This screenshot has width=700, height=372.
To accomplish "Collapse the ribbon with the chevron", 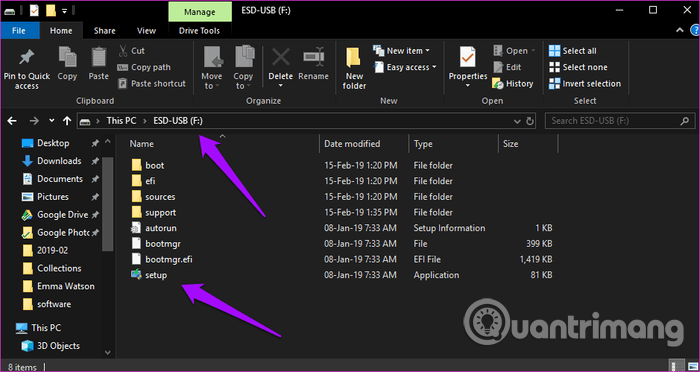I will pos(679,30).
